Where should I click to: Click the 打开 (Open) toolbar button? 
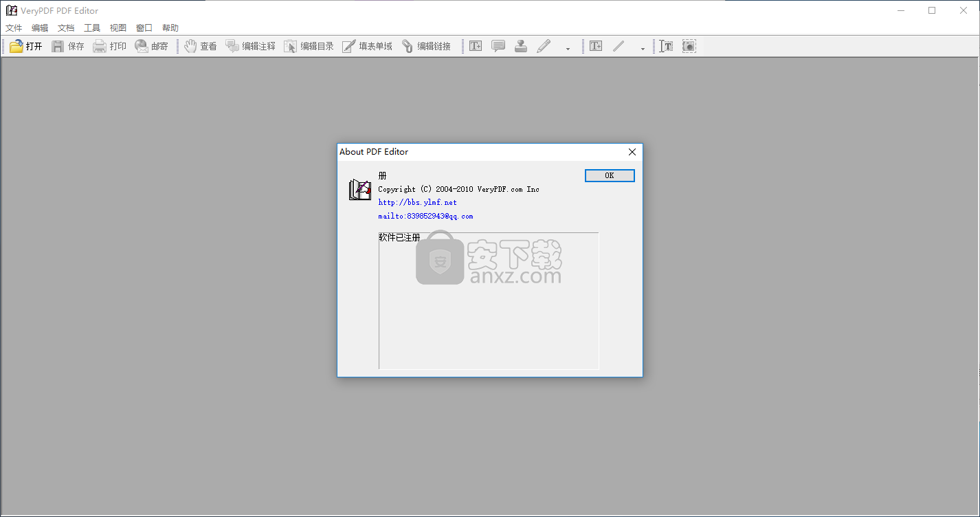point(25,46)
